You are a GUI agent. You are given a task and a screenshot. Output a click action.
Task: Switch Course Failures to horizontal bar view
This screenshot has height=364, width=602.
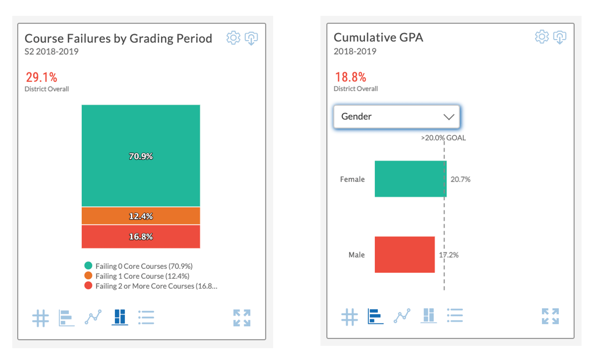tap(66, 318)
